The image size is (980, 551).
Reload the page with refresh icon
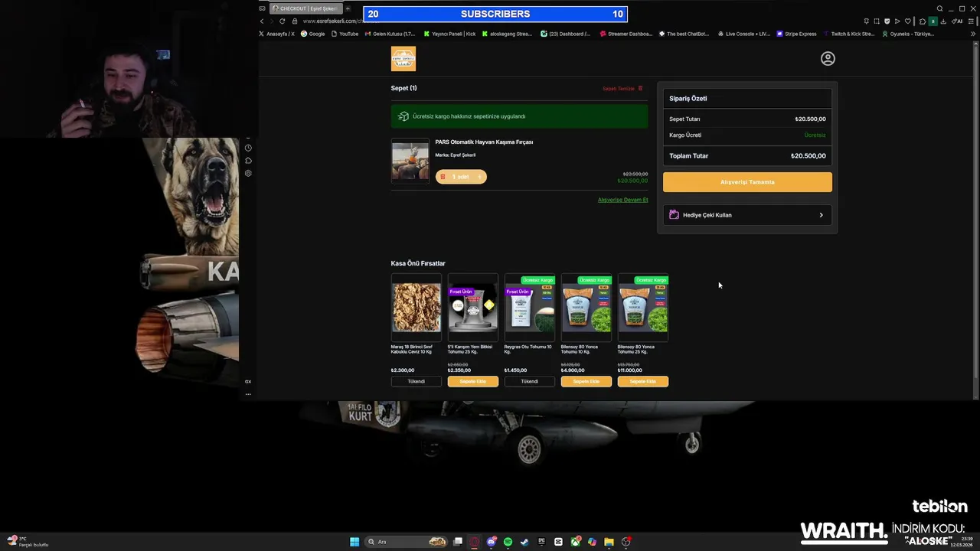pyautogui.click(x=283, y=21)
